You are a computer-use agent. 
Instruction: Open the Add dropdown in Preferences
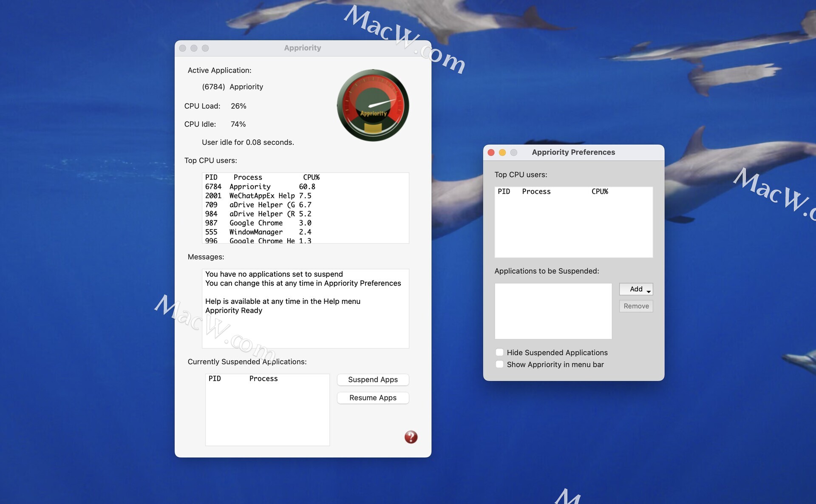[636, 289]
